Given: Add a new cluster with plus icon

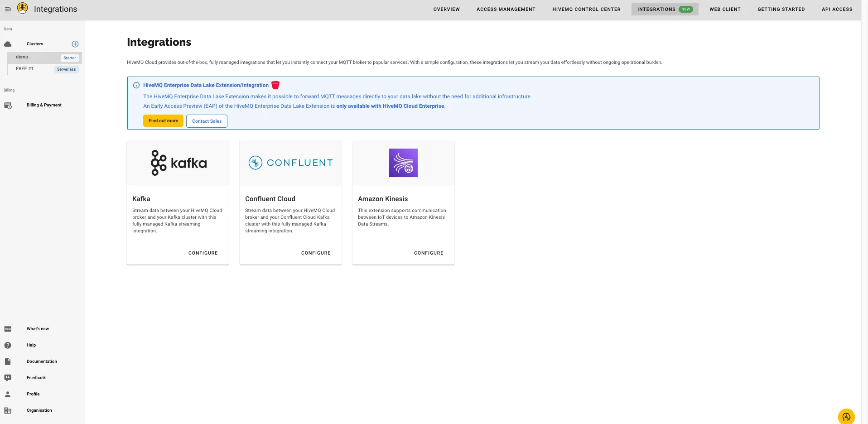Looking at the screenshot, I should [x=75, y=44].
